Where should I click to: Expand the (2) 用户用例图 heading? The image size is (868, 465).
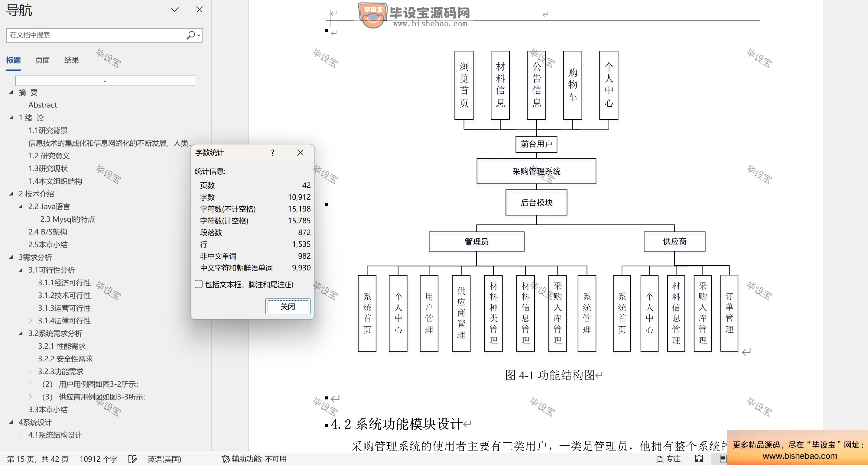(30, 384)
